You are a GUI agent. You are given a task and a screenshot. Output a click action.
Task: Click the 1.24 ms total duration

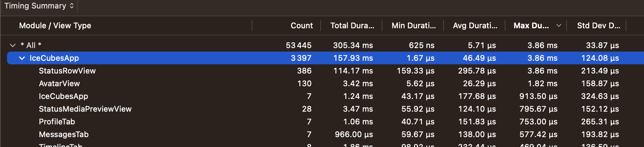tap(358, 96)
